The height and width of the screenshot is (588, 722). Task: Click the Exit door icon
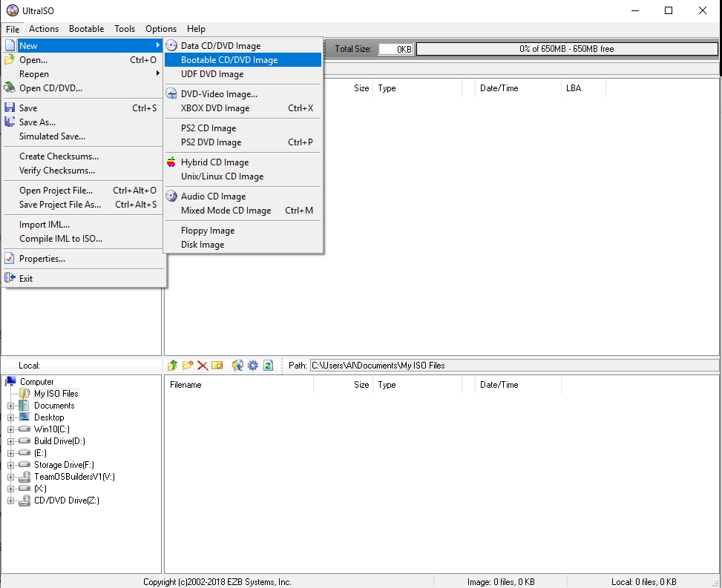point(10,278)
